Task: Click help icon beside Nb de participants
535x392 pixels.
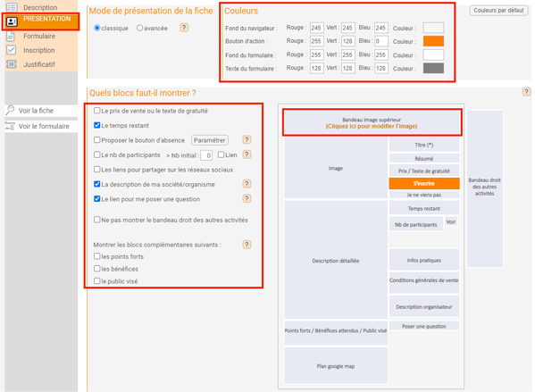Action: tap(247, 154)
